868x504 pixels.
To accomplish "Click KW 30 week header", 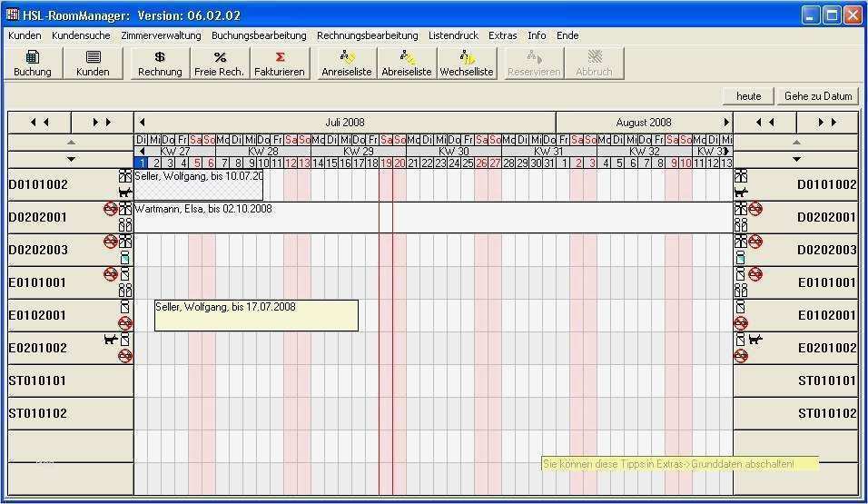I will click(454, 151).
